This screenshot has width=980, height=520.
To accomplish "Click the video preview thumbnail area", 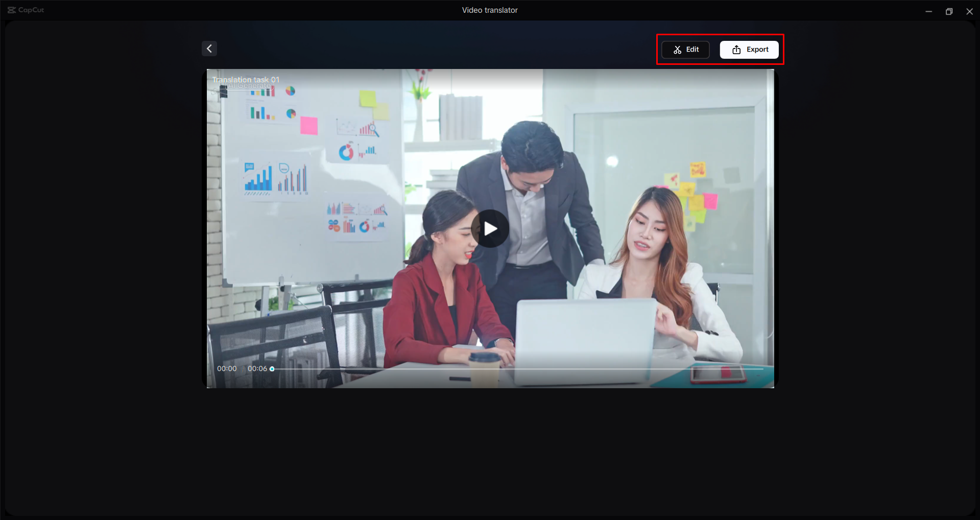I will coord(490,228).
